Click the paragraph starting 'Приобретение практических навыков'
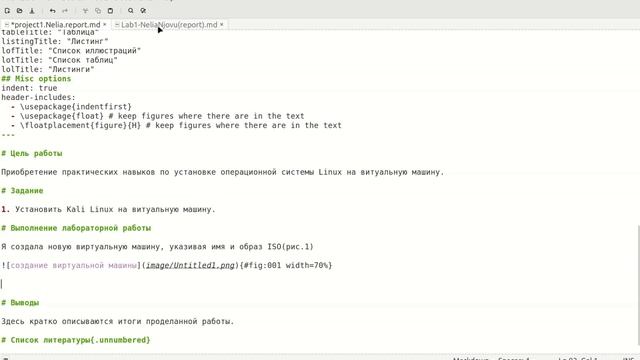This screenshot has width=640, height=360. click(222, 172)
